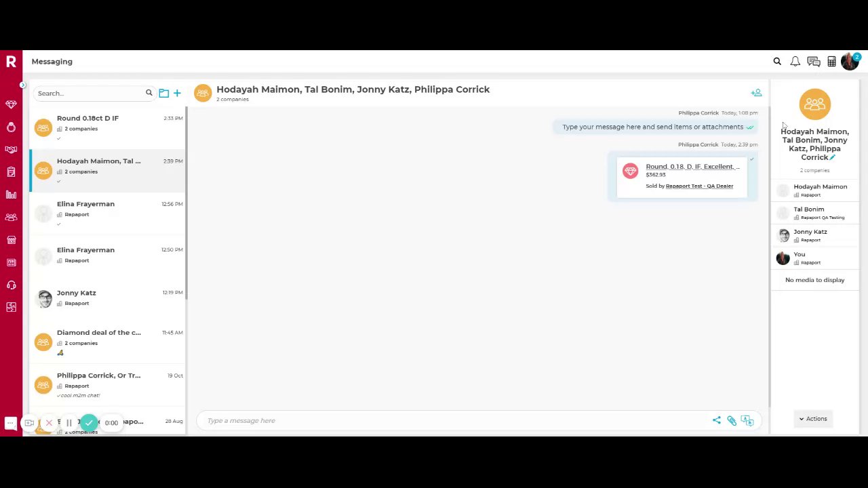Open Rapaport Test - QA Dealer link
This screenshot has width=868, height=488.
[699, 186]
